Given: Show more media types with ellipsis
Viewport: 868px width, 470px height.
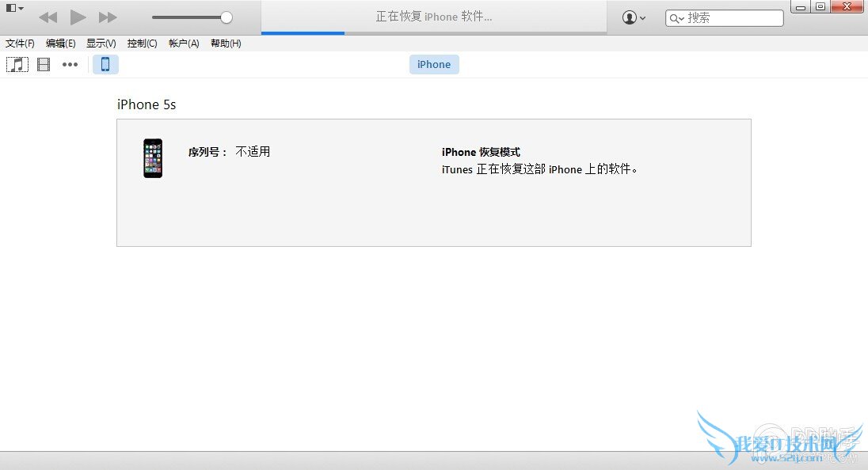Looking at the screenshot, I should (x=70, y=65).
